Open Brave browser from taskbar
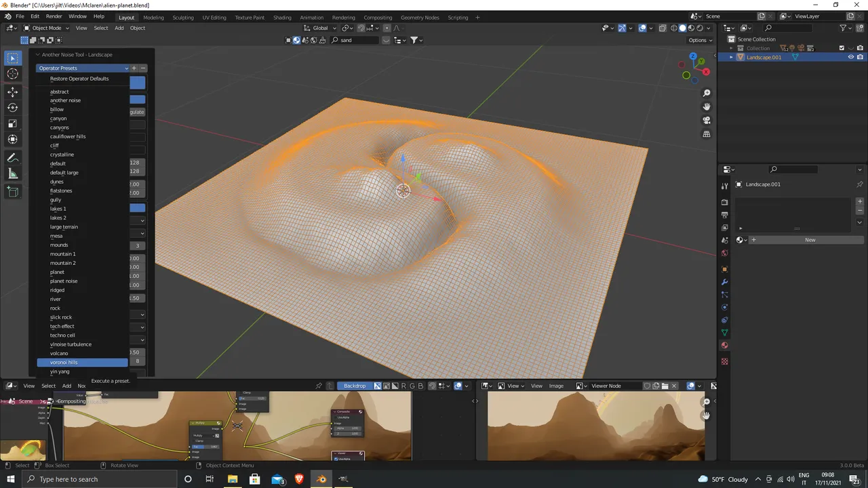 click(300, 479)
